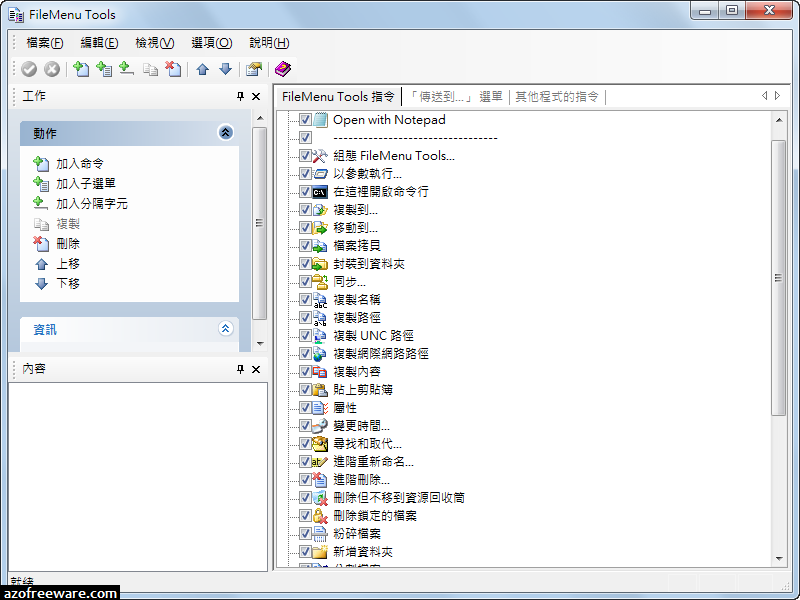Switch to the 「傳送到...」選單 tab
This screenshot has height=600, width=800.
point(455,96)
